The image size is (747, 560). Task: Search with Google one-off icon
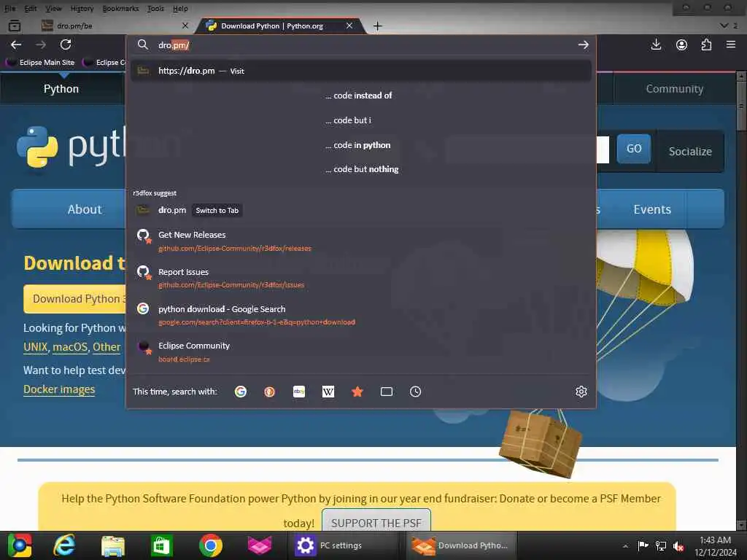tap(241, 392)
